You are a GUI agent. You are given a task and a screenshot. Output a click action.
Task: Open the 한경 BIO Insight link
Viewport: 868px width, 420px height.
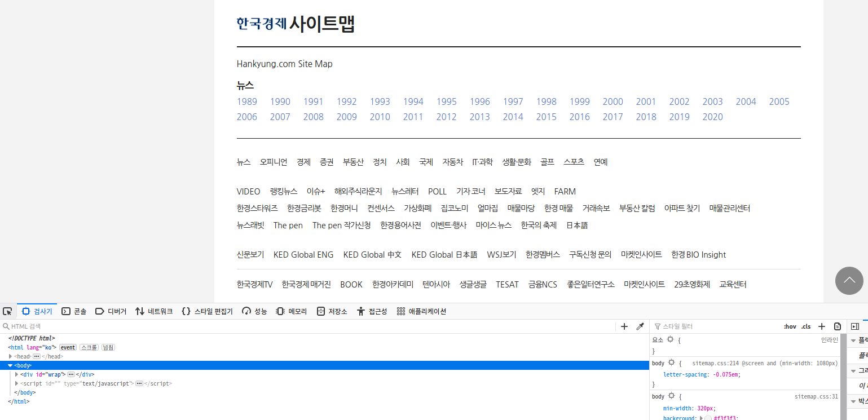pos(699,255)
